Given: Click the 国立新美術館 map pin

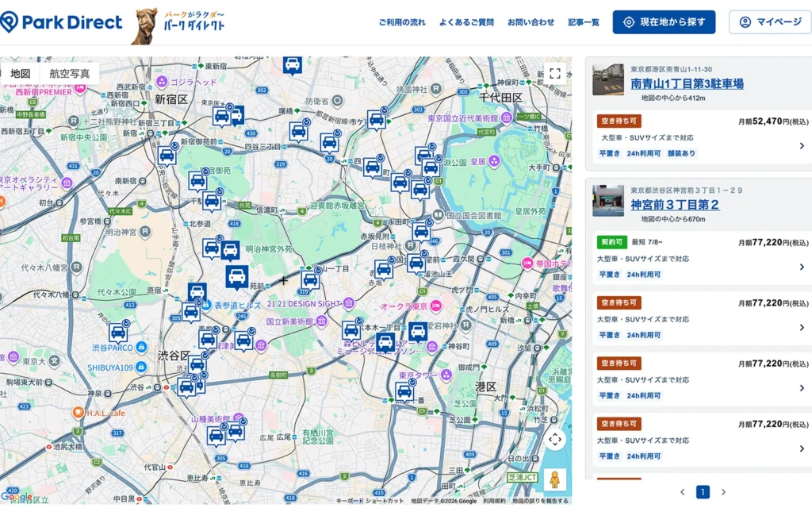Looking at the screenshot, I should click(x=322, y=321).
